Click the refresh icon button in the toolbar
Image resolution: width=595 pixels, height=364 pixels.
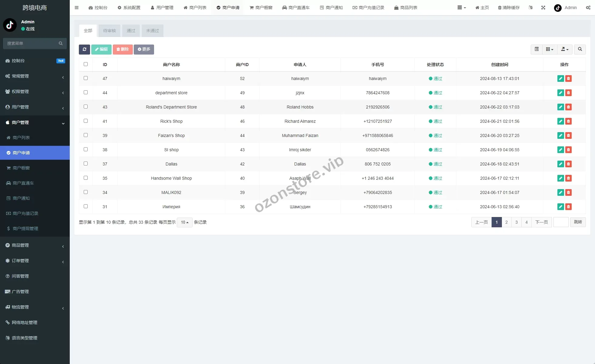(x=84, y=49)
